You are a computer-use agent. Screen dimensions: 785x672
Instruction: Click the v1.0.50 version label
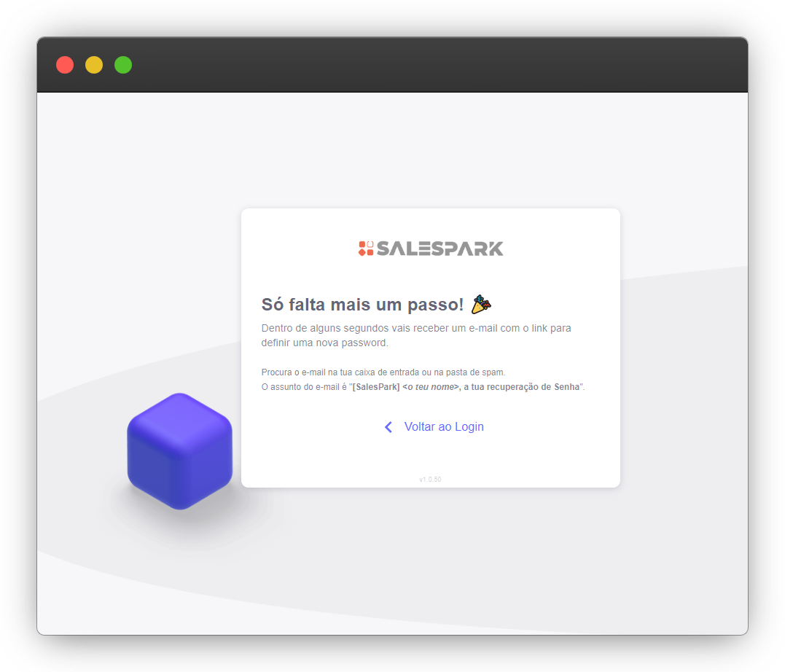430,480
